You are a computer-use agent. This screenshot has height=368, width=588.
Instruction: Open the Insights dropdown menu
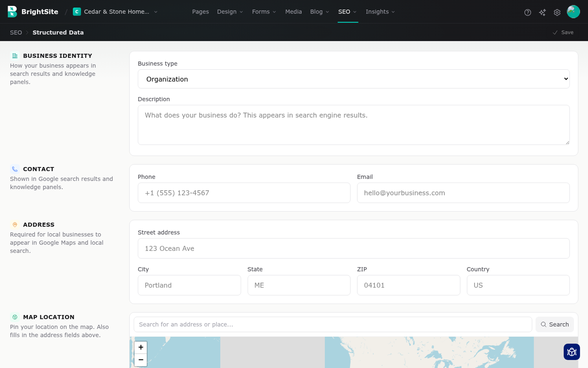tap(380, 12)
